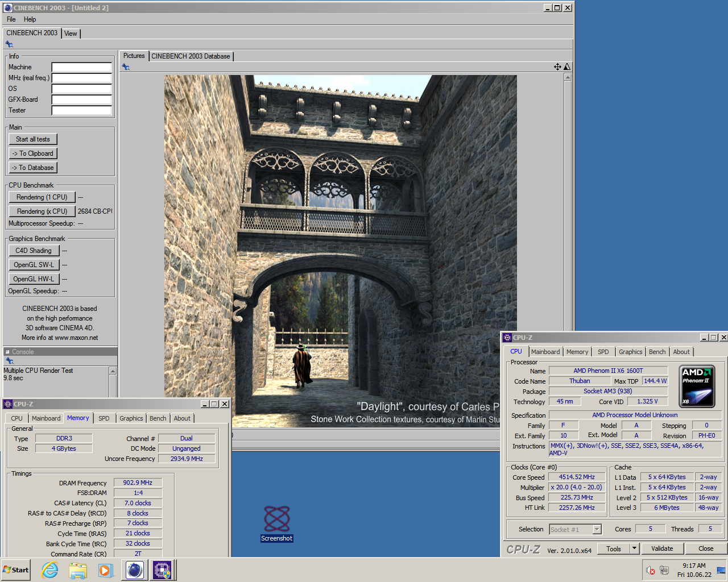Click the title bar icon of the Memory CPU-Z window
The width and height of the screenshot is (728, 582).
[8, 404]
